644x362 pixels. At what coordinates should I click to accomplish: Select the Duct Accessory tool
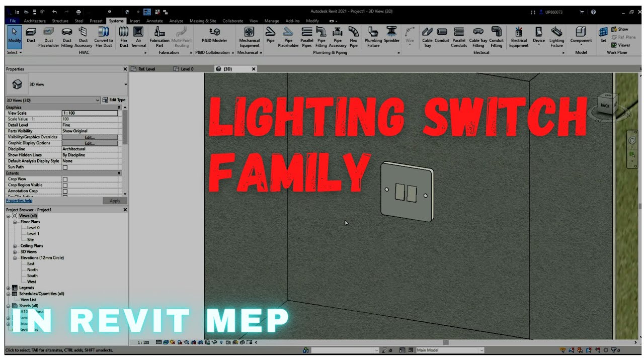click(84, 37)
